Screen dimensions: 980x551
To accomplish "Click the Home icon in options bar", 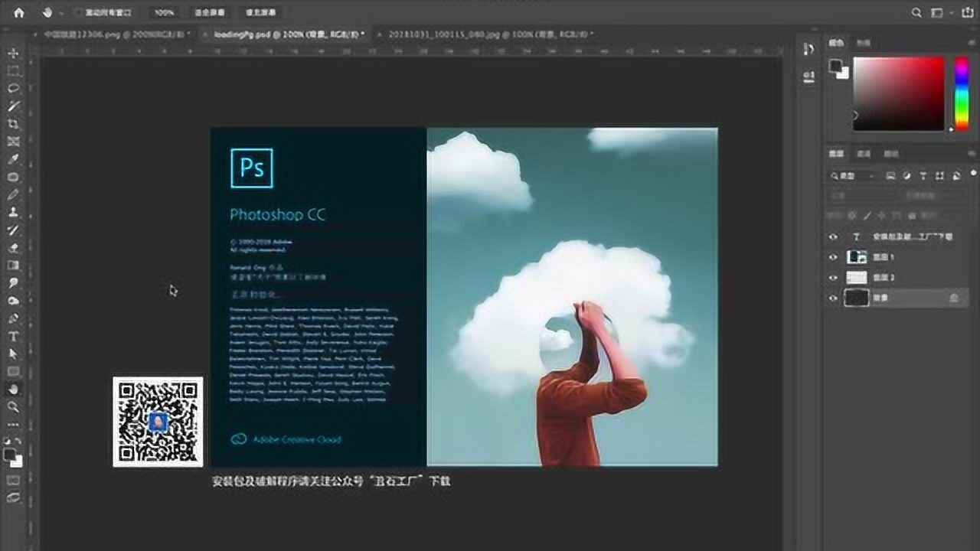I will [19, 12].
